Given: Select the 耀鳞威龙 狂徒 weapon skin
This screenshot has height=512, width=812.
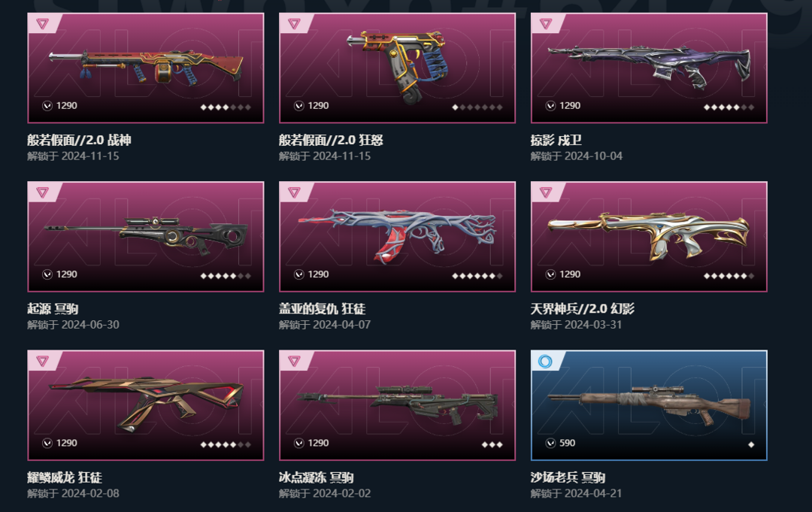Looking at the screenshot, I should click(146, 405).
